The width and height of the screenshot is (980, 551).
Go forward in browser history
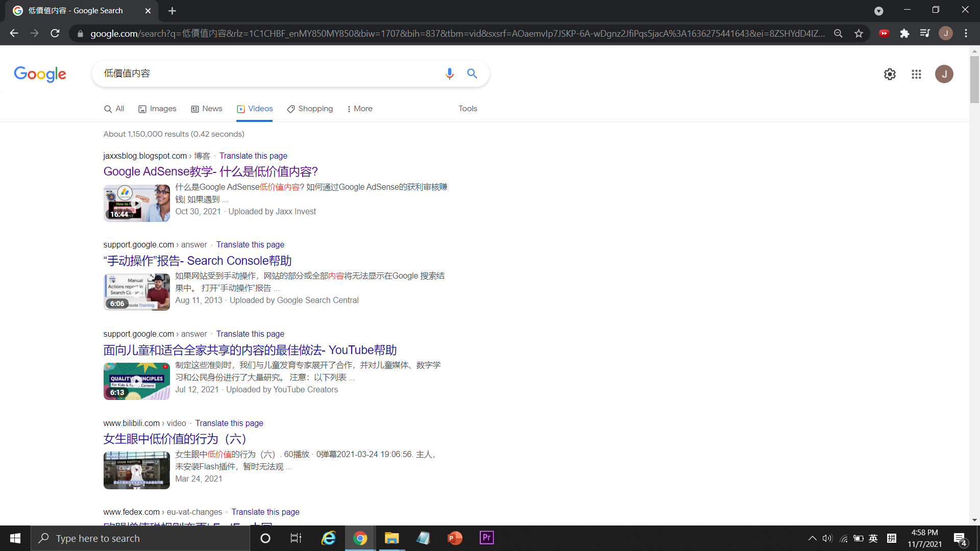[34, 33]
